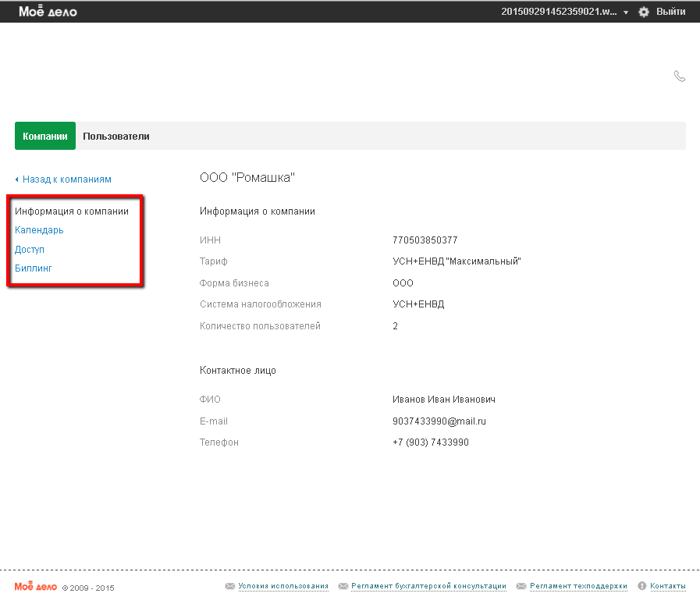
Task: Select Информация о компании in sidebar
Action: [x=72, y=211]
